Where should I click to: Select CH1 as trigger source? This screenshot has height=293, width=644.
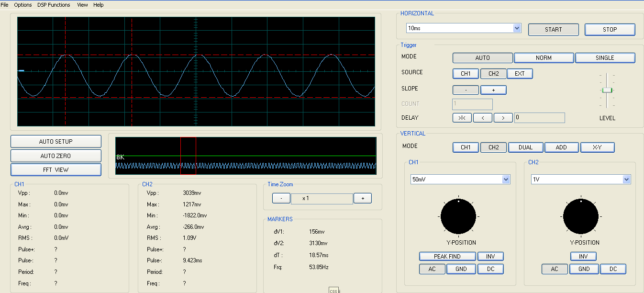click(x=466, y=74)
